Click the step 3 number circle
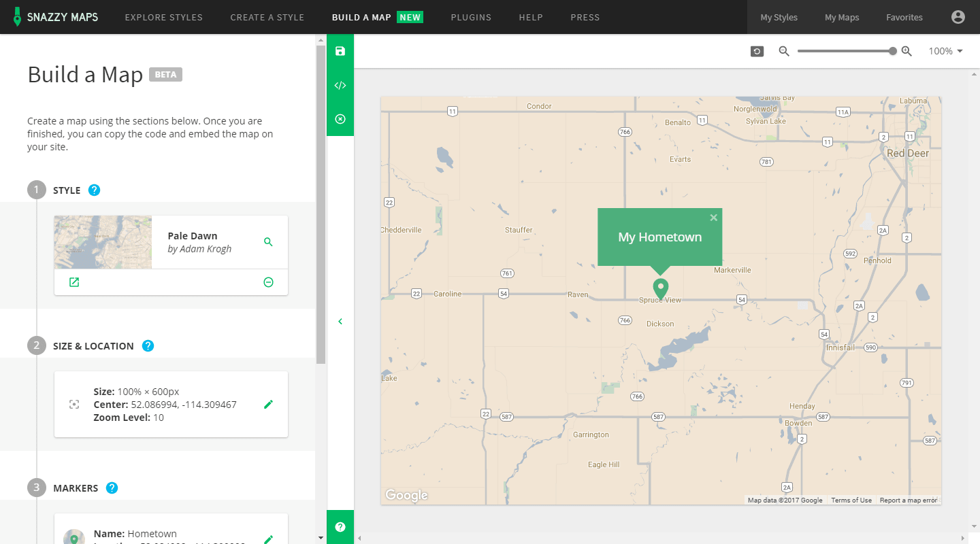 37,488
